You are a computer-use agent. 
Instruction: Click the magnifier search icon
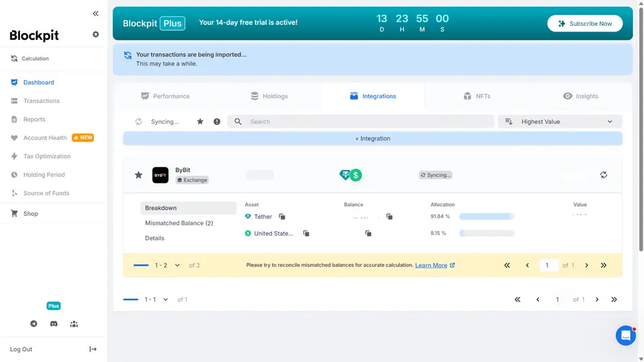click(238, 122)
